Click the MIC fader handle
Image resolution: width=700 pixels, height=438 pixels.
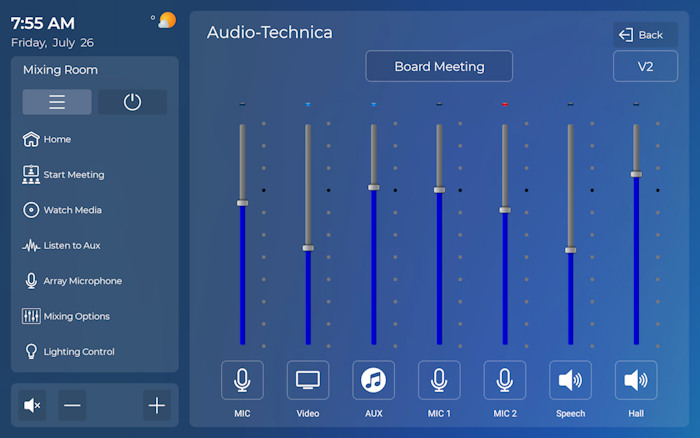coord(242,203)
